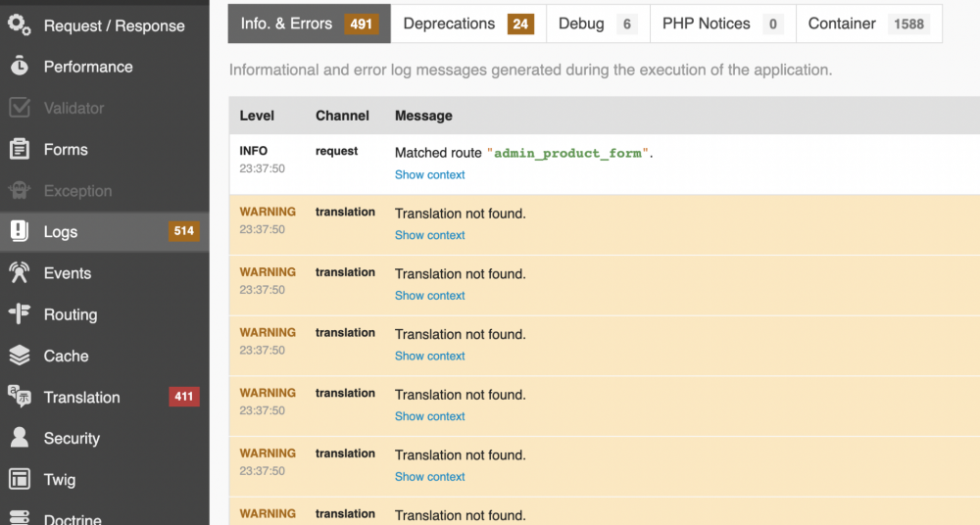Click the Logs exclamation icon
This screenshot has width=980, height=525.
20,232
